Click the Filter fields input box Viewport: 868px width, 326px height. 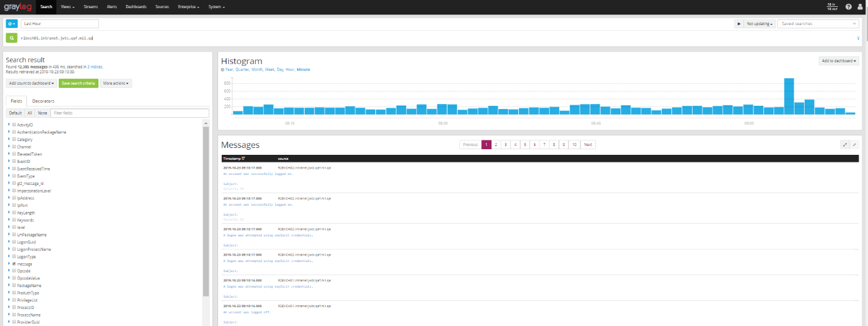click(x=130, y=113)
